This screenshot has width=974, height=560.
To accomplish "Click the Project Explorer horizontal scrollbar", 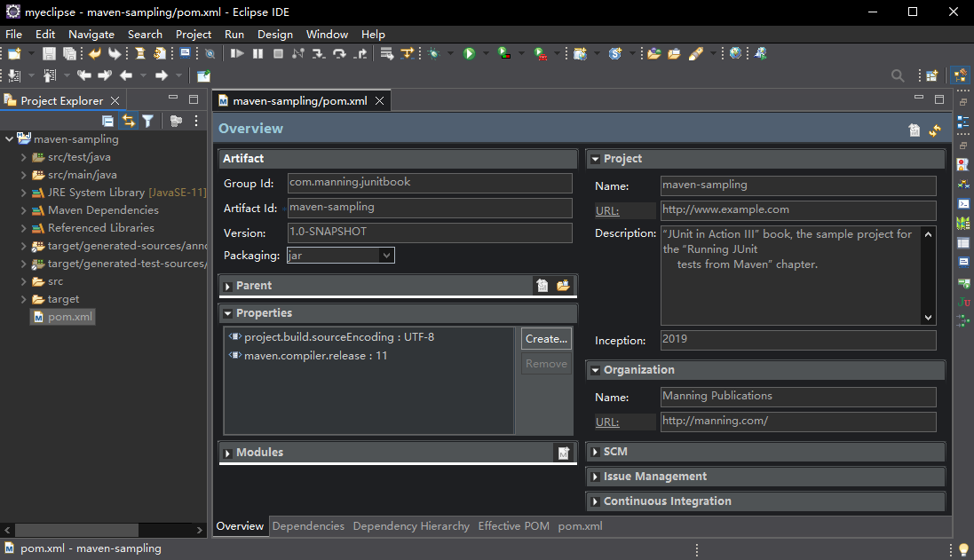I will (x=103, y=530).
